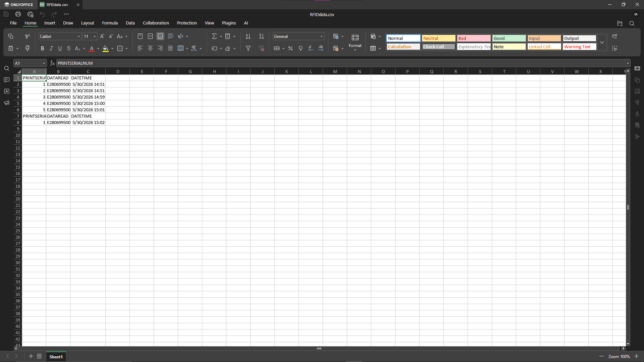Open the General number format dropdown
Image resolution: width=644 pixels, height=362 pixels.
tap(321, 36)
